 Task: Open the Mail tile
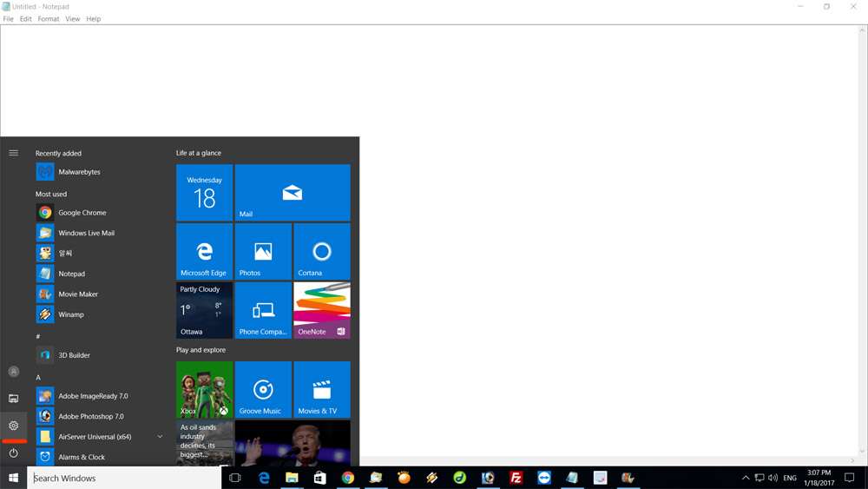point(293,193)
